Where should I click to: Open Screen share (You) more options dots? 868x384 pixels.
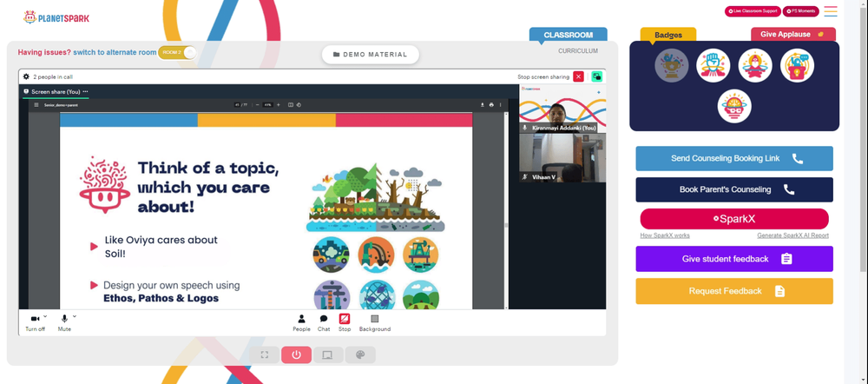tap(85, 91)
